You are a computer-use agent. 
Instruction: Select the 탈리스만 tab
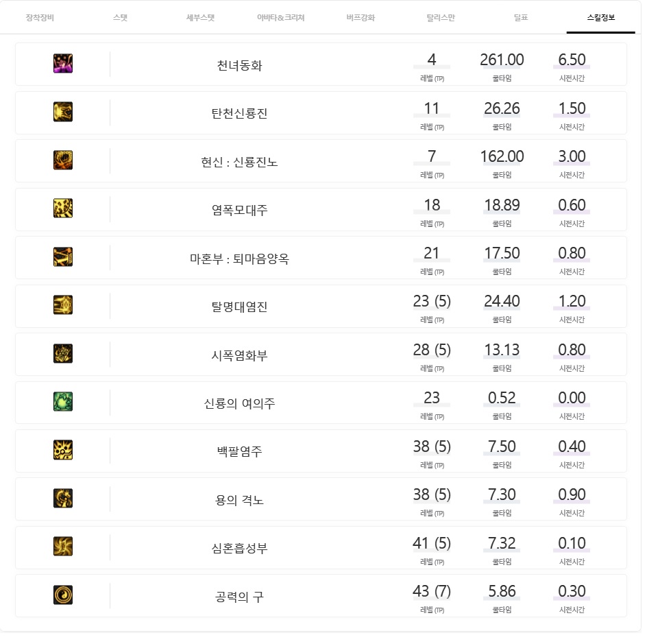pyautogui.click(x=441, y=18)
